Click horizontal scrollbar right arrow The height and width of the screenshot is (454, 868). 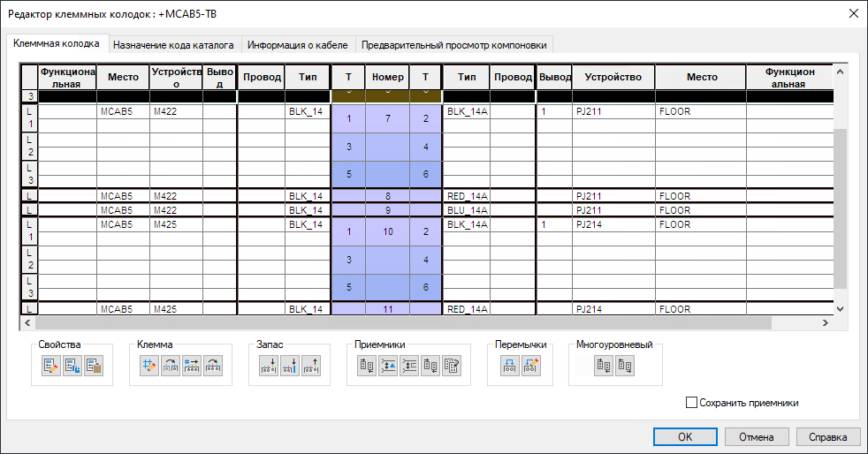point(826,323)
